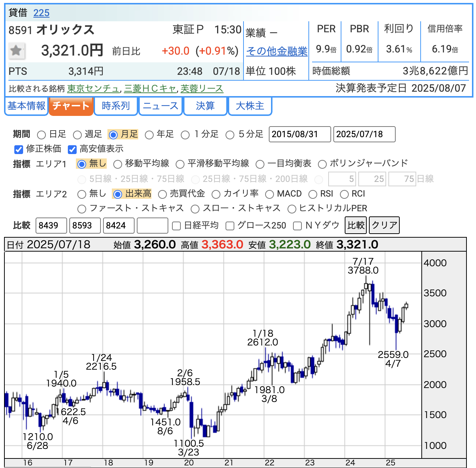Open the 三菱ＨＣキャ comparison stock link
Image resolution: width=476 pixels, height=468 pixels.
point(150,88)
